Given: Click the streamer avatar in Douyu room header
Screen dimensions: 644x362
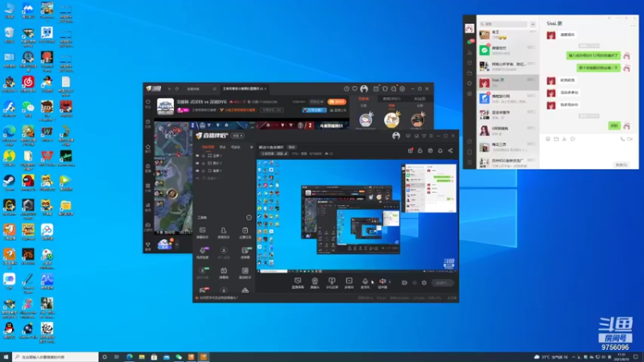Looking at the screenshot, I should coord(166,106).
